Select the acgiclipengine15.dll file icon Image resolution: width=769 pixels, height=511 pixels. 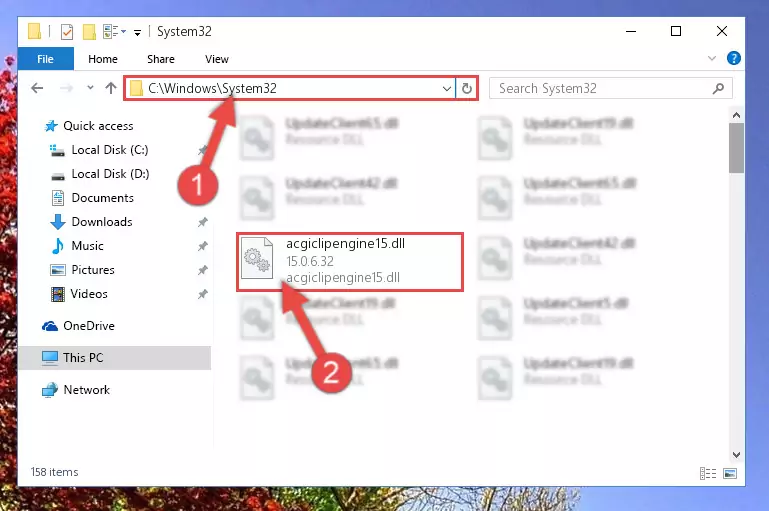pyautogui.click(x=257, y=258)
